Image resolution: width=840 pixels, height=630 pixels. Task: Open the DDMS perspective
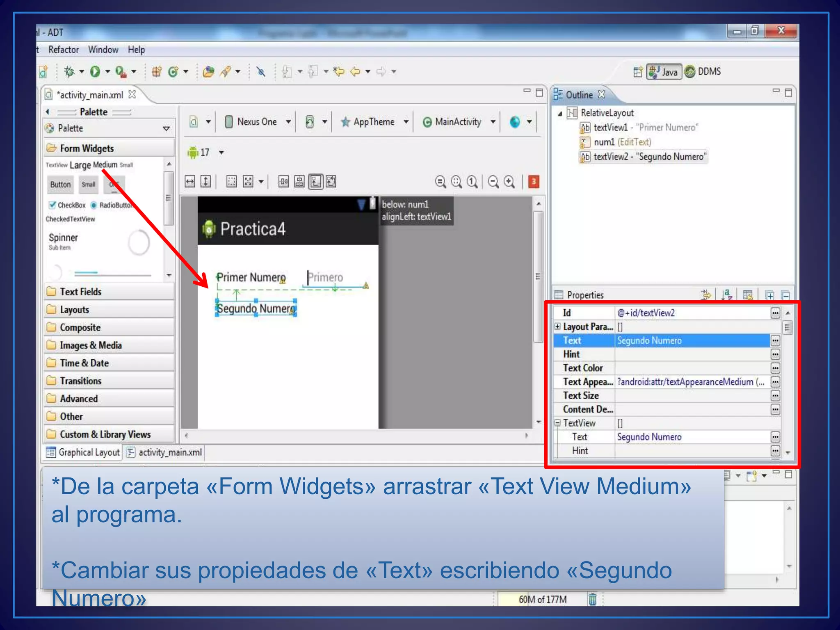coord(703,71)
